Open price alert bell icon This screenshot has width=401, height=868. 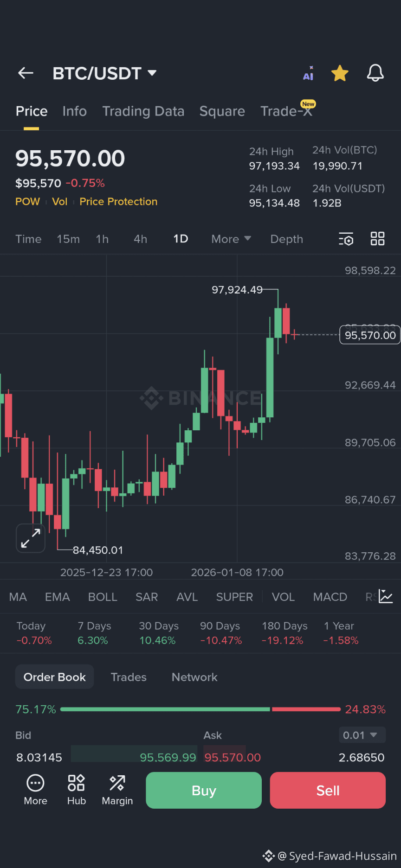(375, 73)
